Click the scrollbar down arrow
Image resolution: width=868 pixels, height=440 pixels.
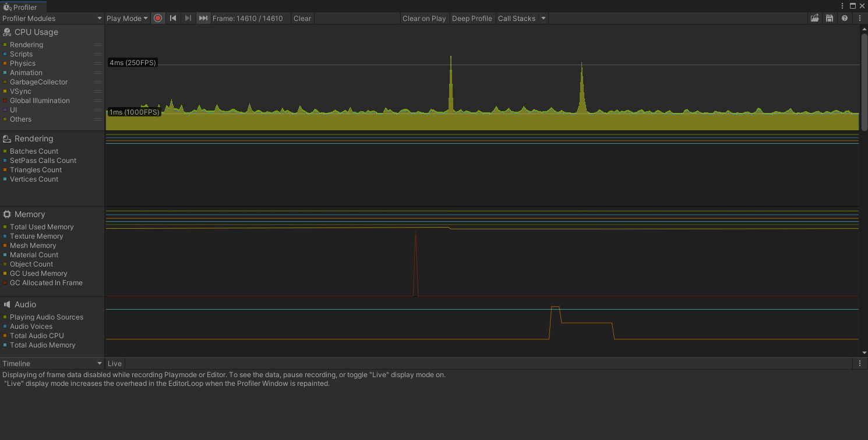click(x=865, y=353)
